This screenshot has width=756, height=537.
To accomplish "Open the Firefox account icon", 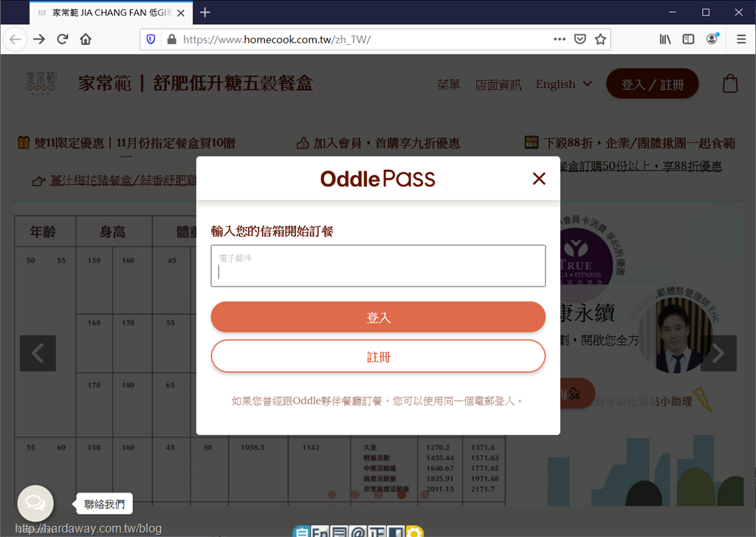I will pos(712,39).
